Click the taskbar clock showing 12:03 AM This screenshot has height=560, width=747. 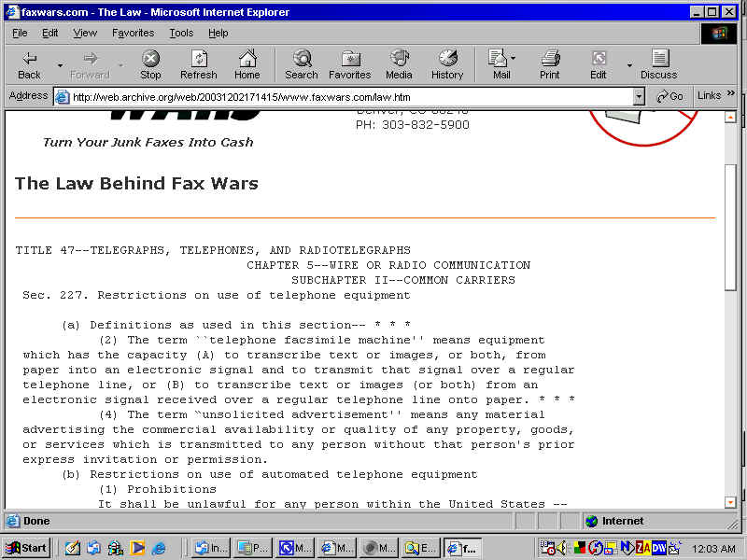tap(713, 549)
